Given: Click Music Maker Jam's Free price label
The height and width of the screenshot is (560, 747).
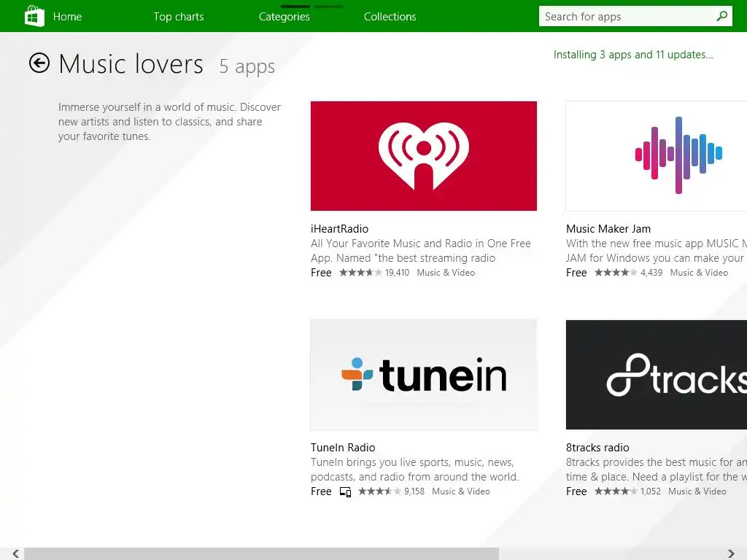Looking at the screenshot, I should [576, 273].
